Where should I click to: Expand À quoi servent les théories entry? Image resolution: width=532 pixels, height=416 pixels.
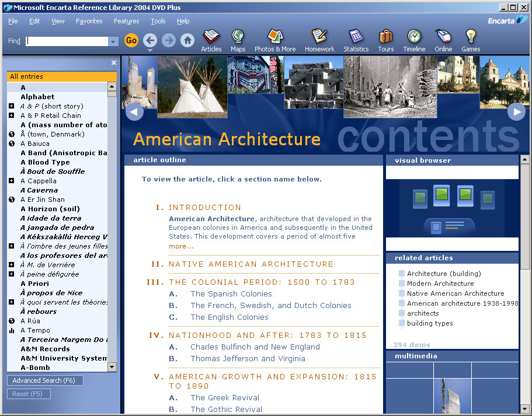point(12,302)
